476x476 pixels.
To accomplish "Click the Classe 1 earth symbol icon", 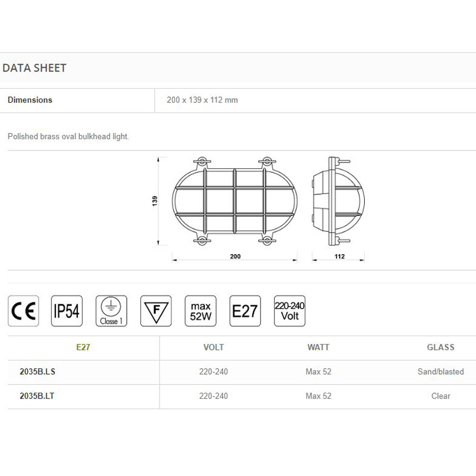I will (x=111, y=311).
